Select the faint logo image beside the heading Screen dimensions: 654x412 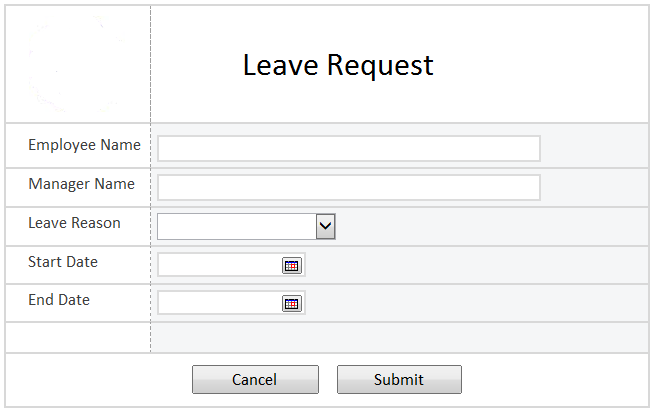click(76, 64)
